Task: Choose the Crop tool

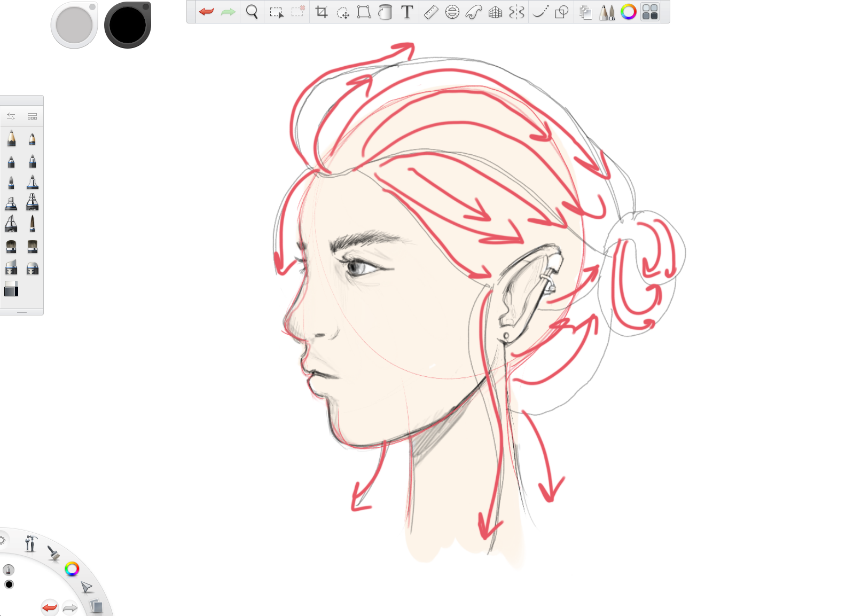Action: coord(322,12)
